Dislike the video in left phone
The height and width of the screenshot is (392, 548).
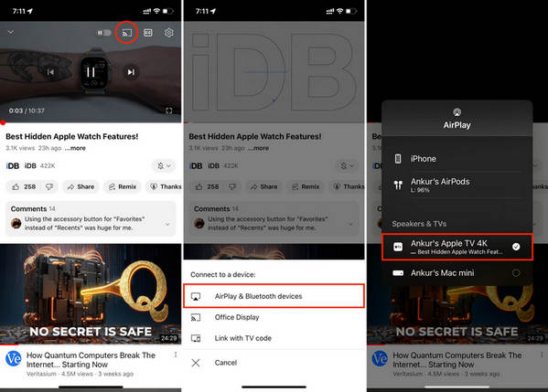click(x=49, y=186)
